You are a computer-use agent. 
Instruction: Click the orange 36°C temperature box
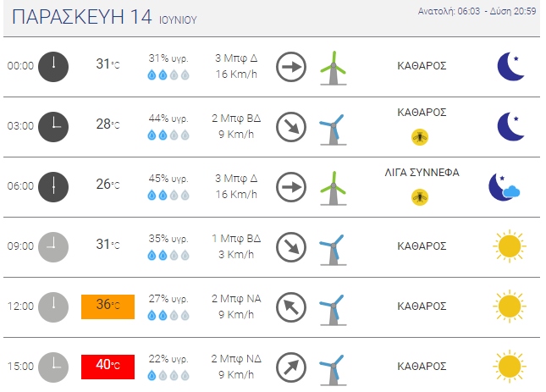108,306
